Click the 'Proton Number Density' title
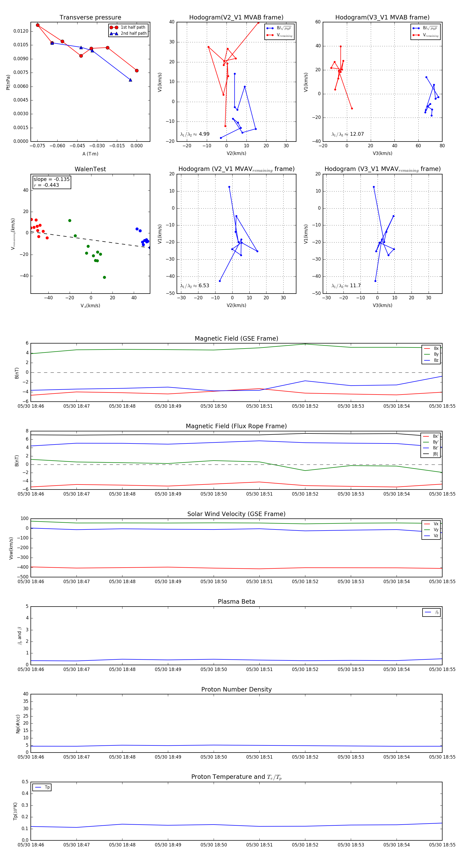 [236, 689]
